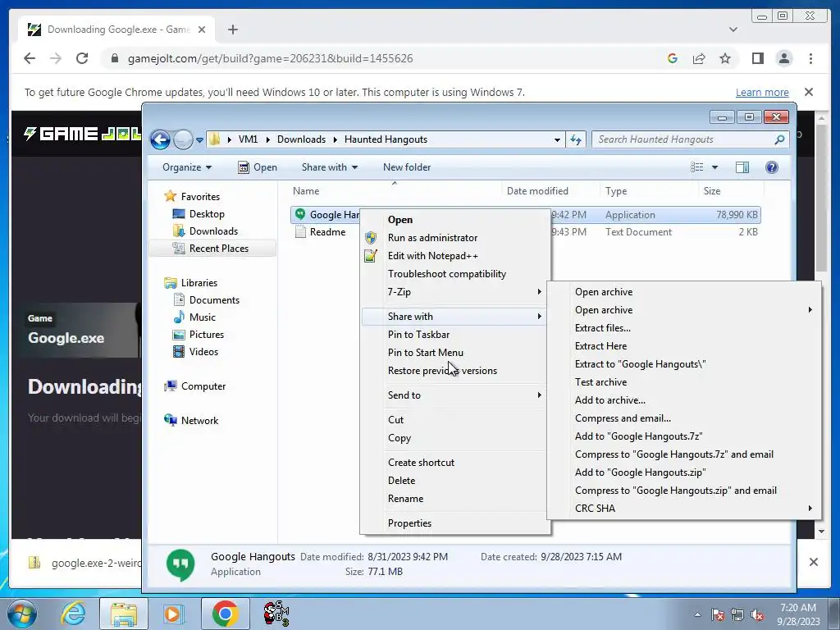Open Chrome profile avatar icon

click(784, 58)
